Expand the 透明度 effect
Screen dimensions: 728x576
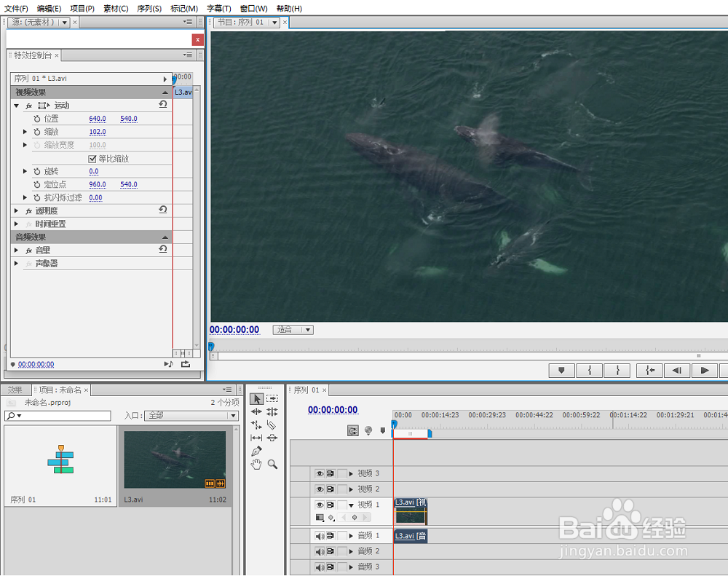coord(16,211)
